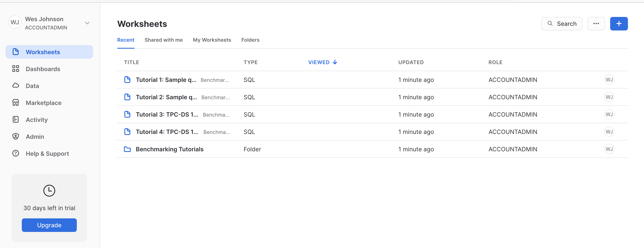644x248 pixels.
Task: Open the Folders tab
Action: point(250,40)
